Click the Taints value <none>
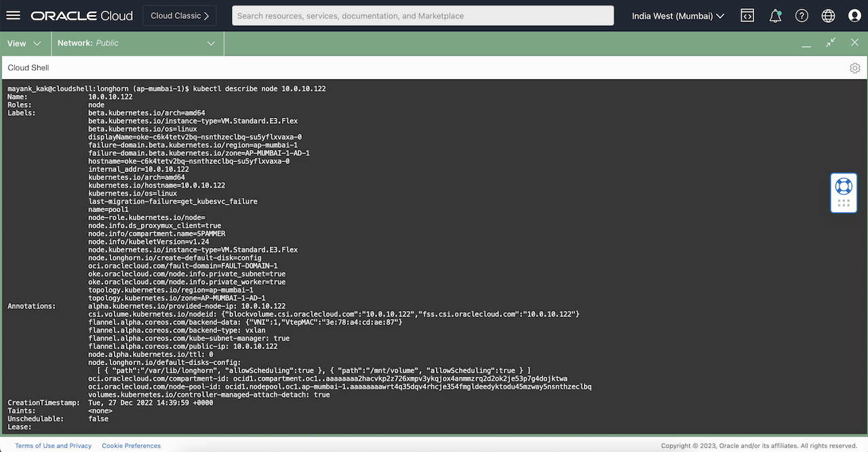 click(100, 411)
